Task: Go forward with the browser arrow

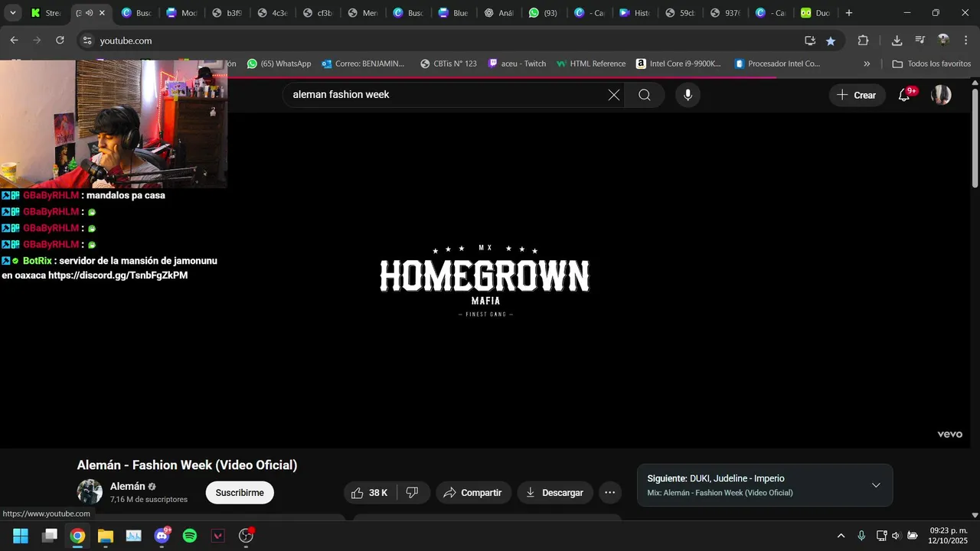Action: pyautogui.click(x=38, y=41)
